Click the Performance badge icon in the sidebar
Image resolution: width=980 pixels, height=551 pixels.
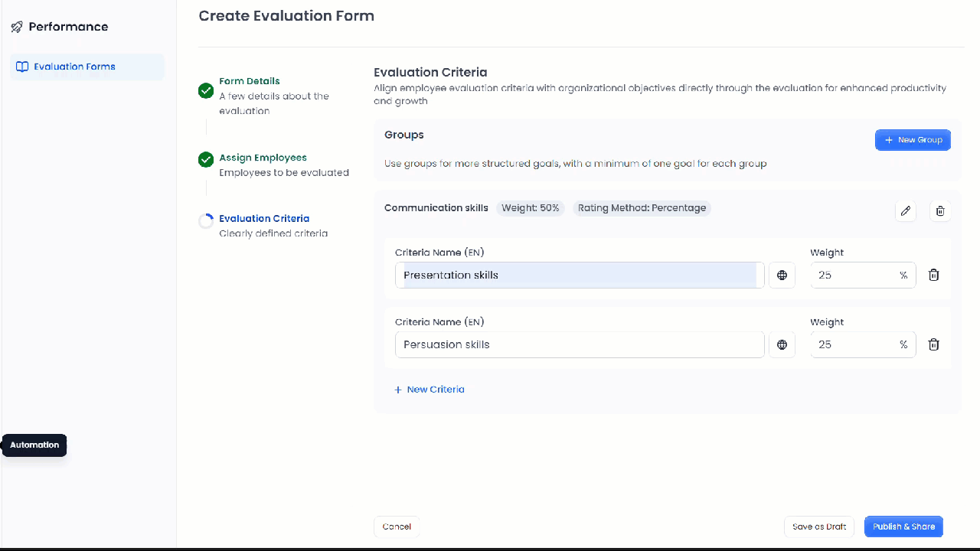pos(15,26)
